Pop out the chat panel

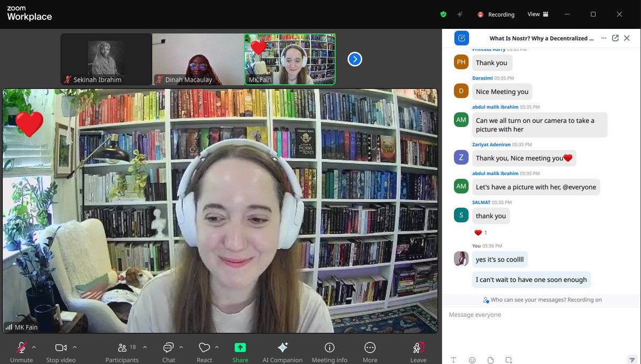[615, 38]
